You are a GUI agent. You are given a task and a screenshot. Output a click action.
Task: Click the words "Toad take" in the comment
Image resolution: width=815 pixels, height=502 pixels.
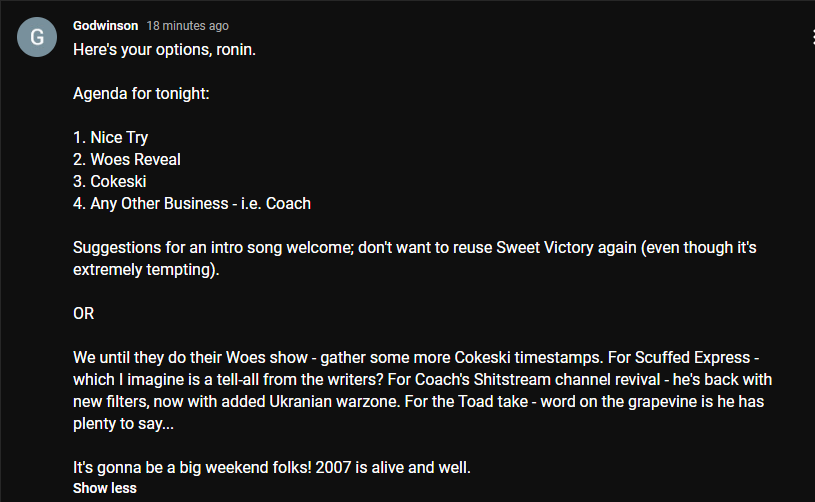(493, 402)
